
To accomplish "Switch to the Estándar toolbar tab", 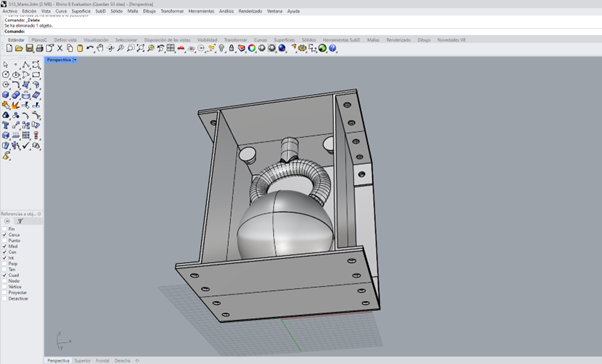I will (16, 40).
